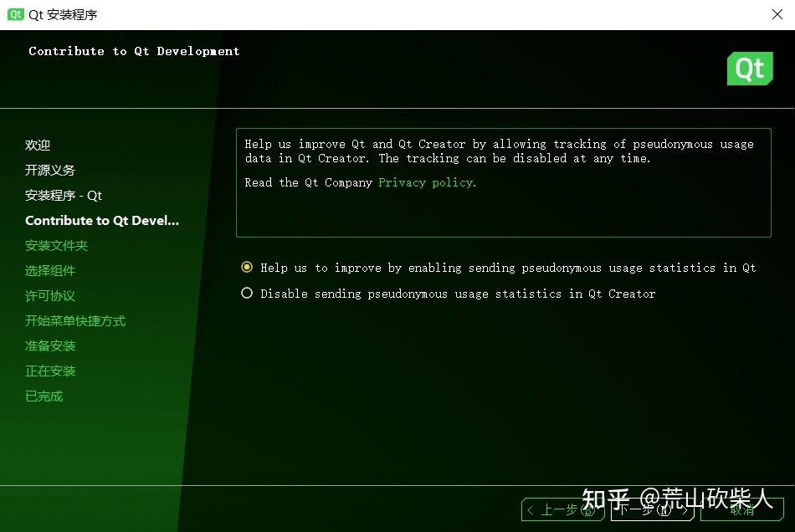Image resolution: width=795 pixels, height=532 pixels.
Task: Click the Contribute to Qt Development heading
Action: coord(134,51)
